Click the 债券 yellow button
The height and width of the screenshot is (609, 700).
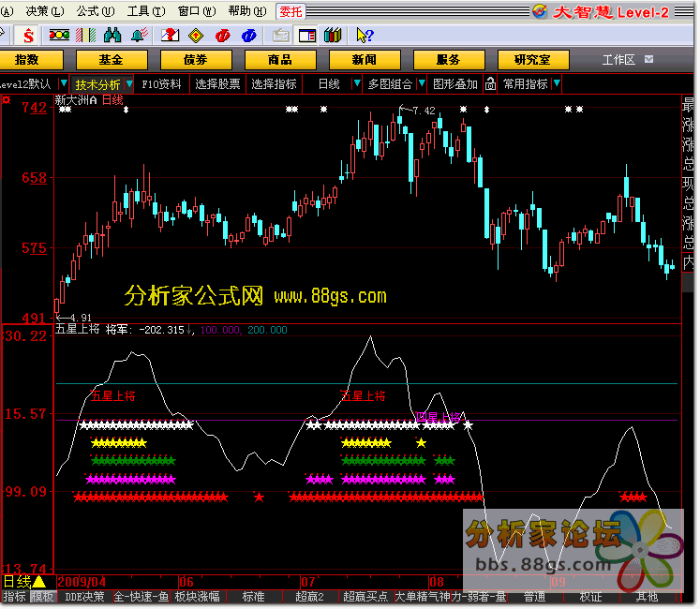tap(196, 59)
